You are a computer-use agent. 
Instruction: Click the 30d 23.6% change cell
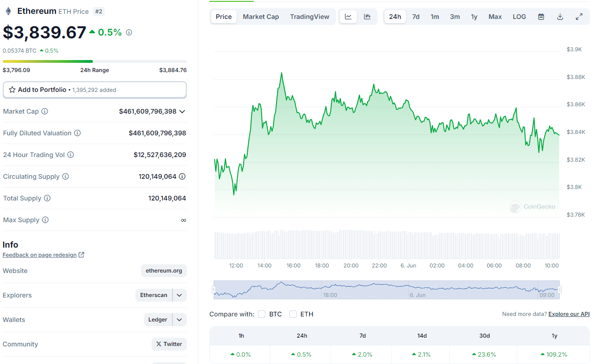tap(484, 355)
